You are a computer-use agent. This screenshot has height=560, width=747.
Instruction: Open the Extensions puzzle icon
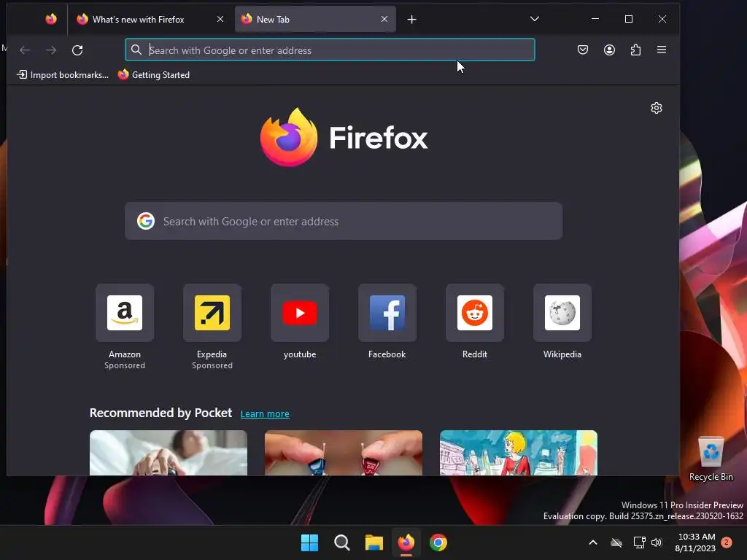635,50
